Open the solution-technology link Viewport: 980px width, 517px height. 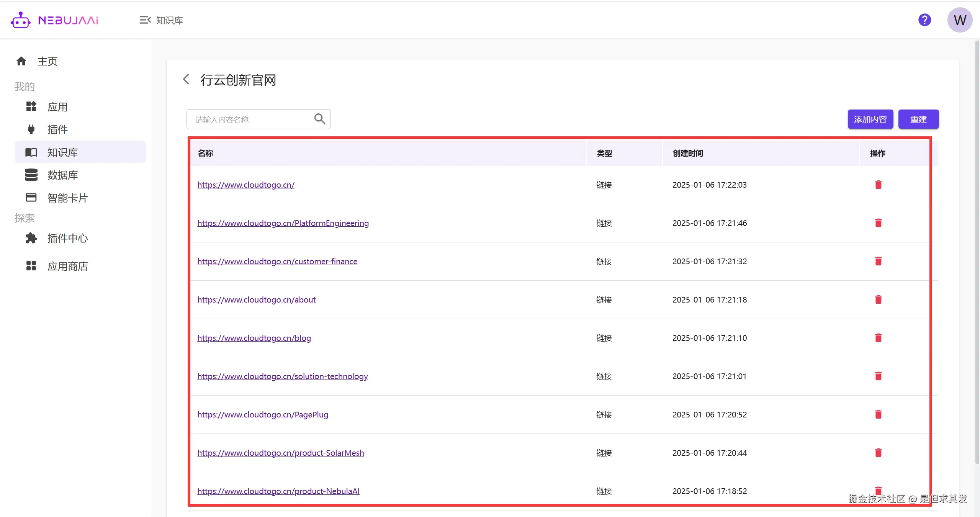(x=282, y=376)
